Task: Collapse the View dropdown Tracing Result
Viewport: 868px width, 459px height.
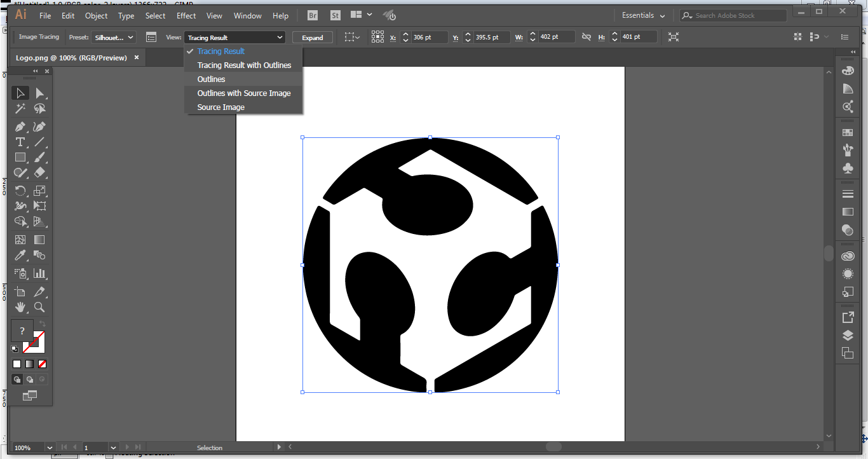Action: 234,38
